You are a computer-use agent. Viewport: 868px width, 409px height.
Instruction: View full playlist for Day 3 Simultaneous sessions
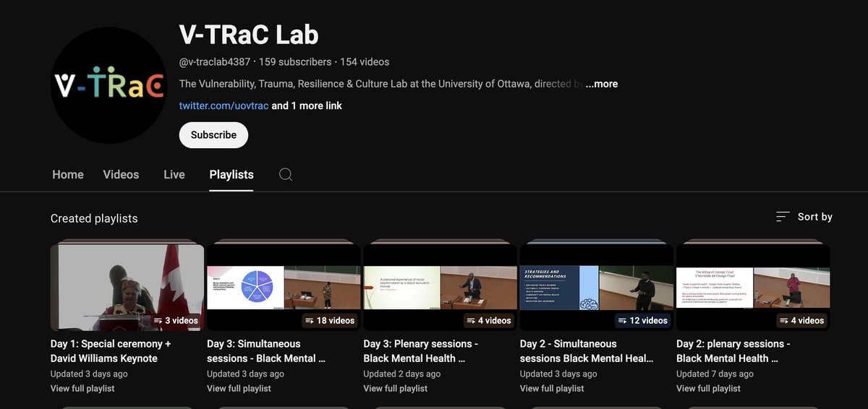pos(239,388)
